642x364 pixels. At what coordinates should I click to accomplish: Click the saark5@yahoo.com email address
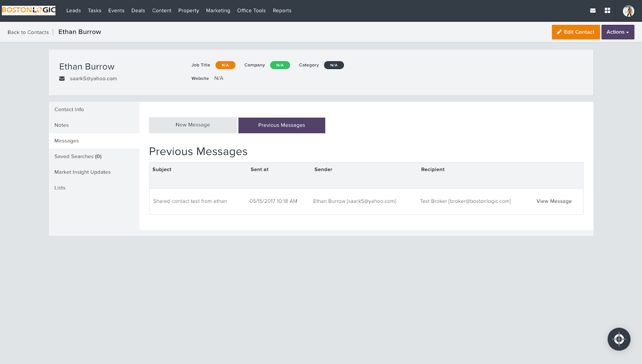click(x=93, y=79)
